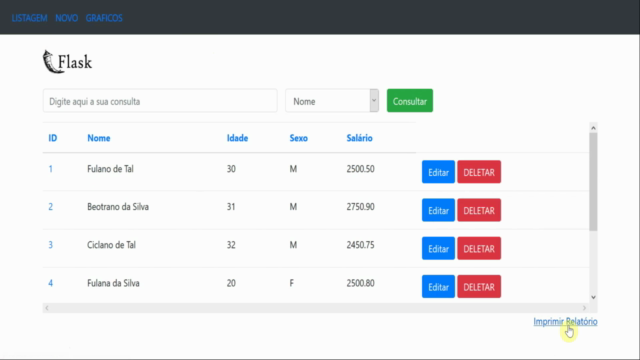The width and height of the screenshot is (640, 360).
Task: Click the salary value 2750.90
Action: [360, 207]
